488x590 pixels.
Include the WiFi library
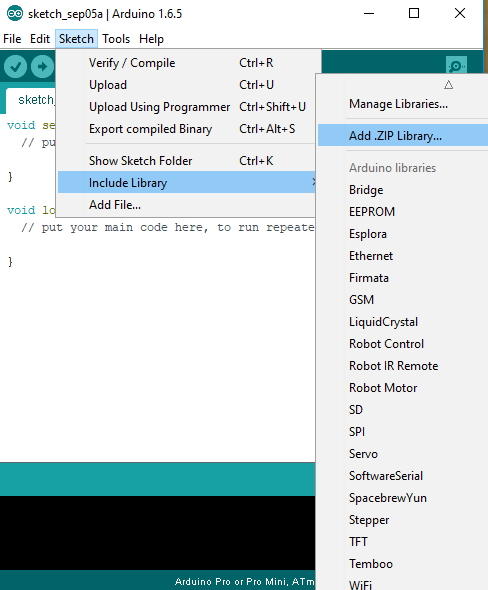[403, 584]
